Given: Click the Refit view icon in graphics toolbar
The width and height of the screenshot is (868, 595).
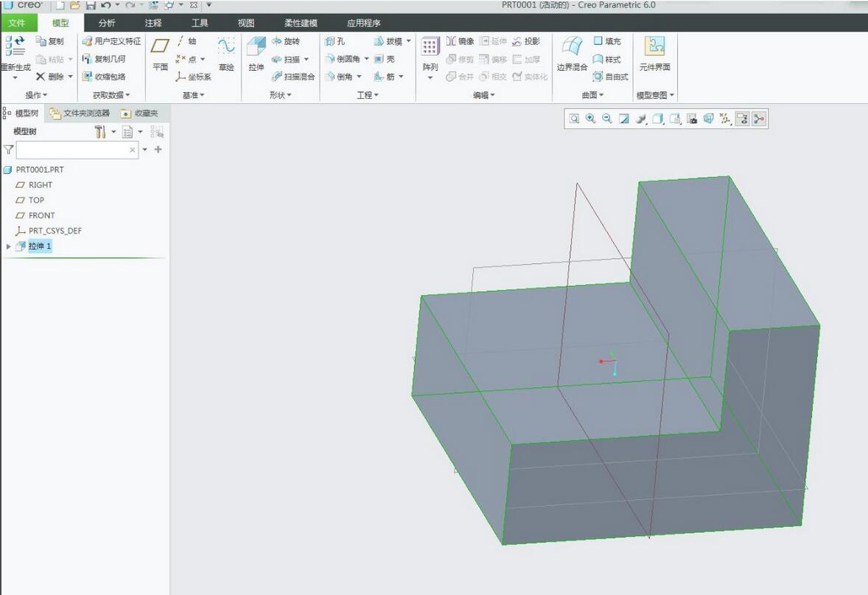Looking at the screenshot, I should point(574,119).
